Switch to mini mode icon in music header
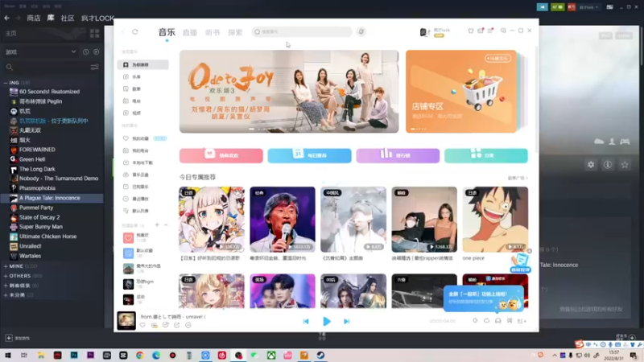The width and height of the screenshot is (644, 362). (x=503, y=31)
